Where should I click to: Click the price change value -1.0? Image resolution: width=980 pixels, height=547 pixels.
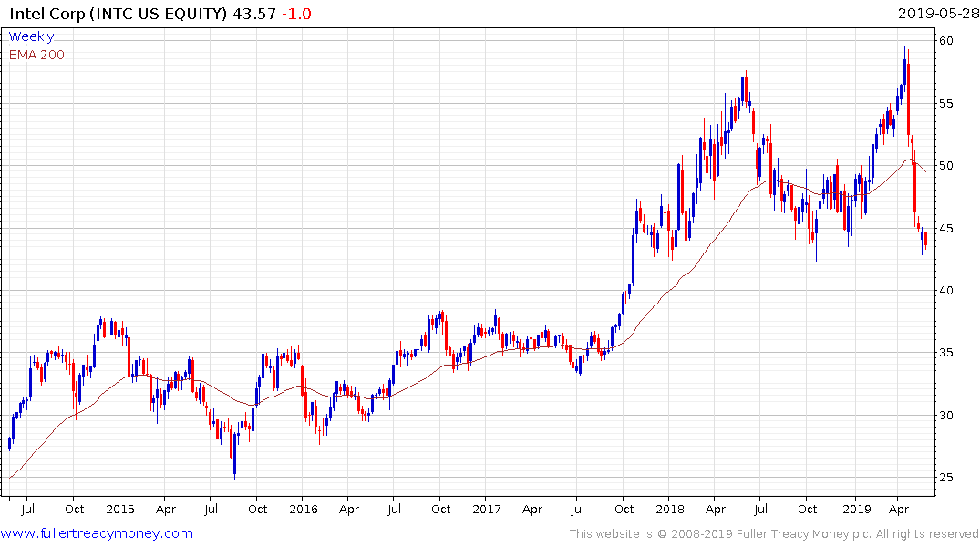[x=296, y=14]
